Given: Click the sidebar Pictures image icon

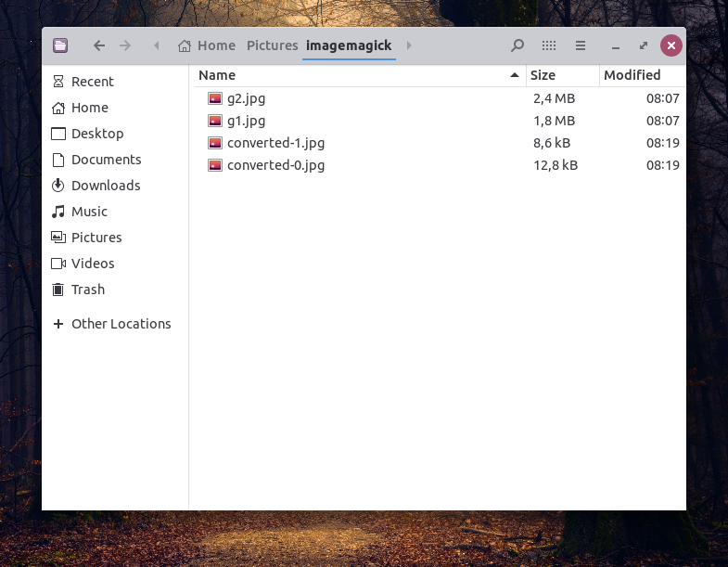Looking at the screenshot, I should tap(58, 238).
